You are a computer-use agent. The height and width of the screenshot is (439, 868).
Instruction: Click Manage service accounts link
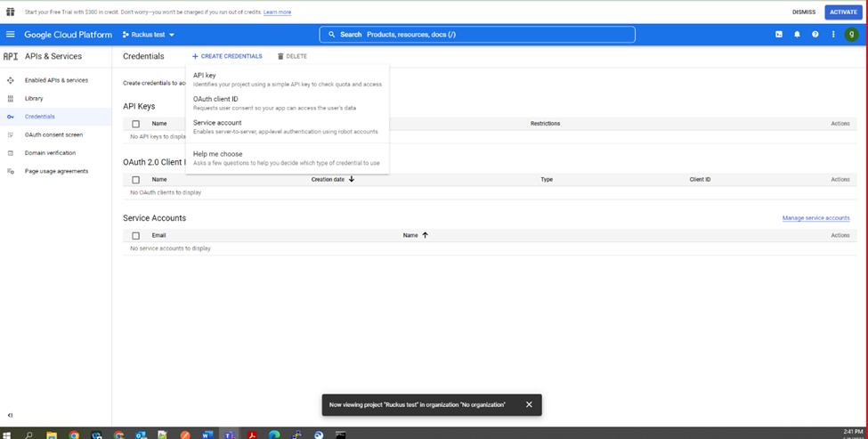click(815, 218)
